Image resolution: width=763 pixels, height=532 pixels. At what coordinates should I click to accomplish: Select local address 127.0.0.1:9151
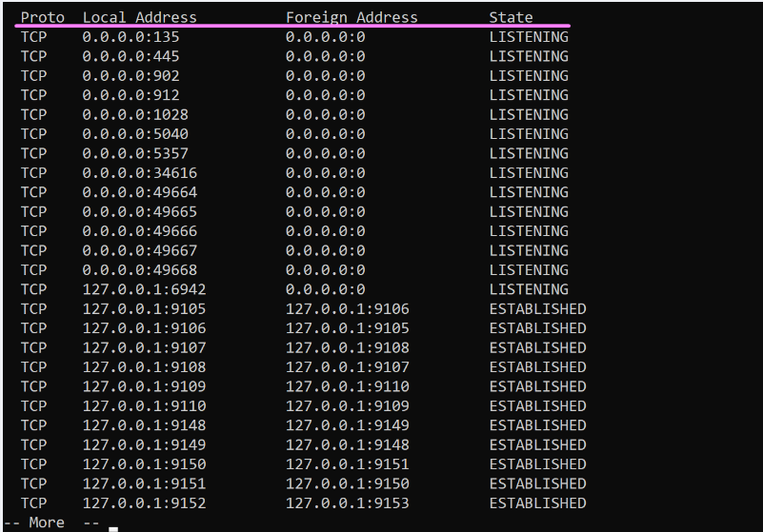pos(144,484)
